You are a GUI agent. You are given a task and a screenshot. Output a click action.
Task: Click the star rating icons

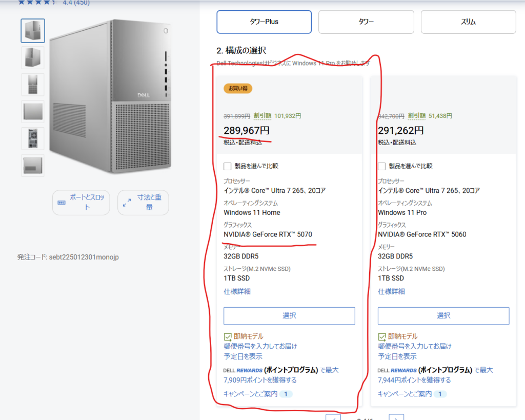[x=37, y=3]
